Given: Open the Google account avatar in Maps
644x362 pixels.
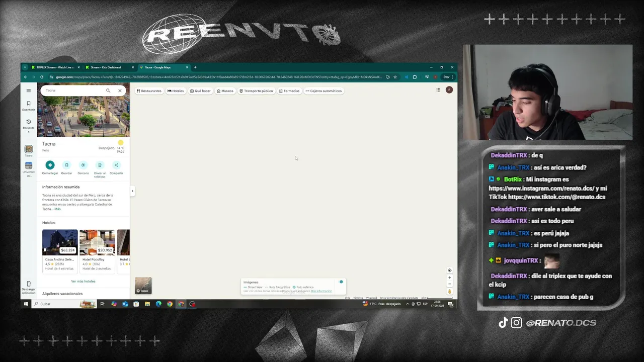Looking at the screenshot, I should [449, 90].
